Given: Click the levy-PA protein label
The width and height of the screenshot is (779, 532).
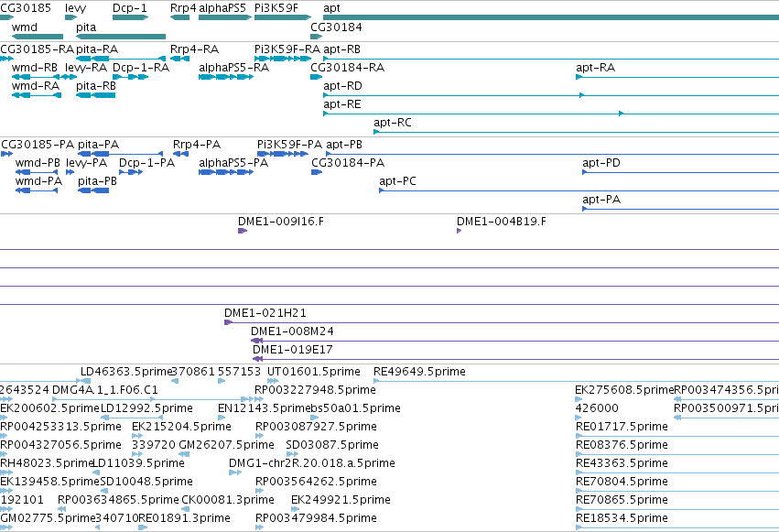Looking at the screenshot, I should coord(86,163).
